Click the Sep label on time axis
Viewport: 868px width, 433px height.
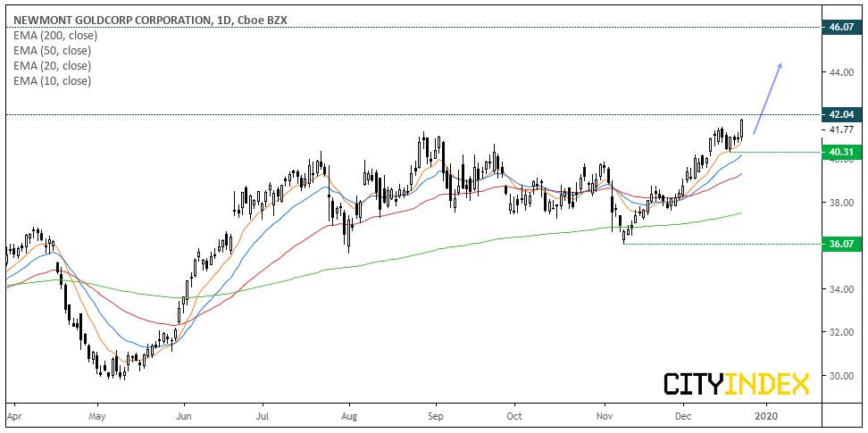pos(436,415)
